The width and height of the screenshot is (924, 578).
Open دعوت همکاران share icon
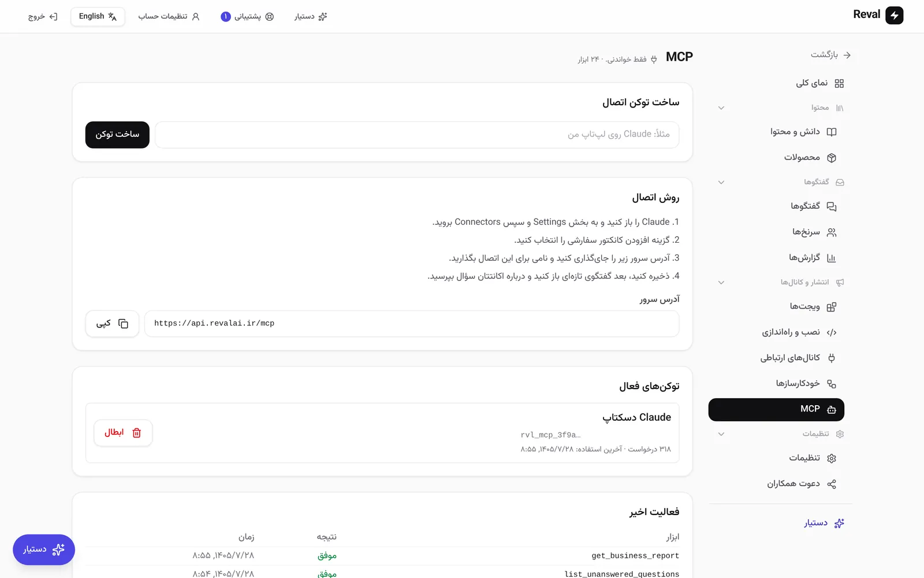point(832,484)
